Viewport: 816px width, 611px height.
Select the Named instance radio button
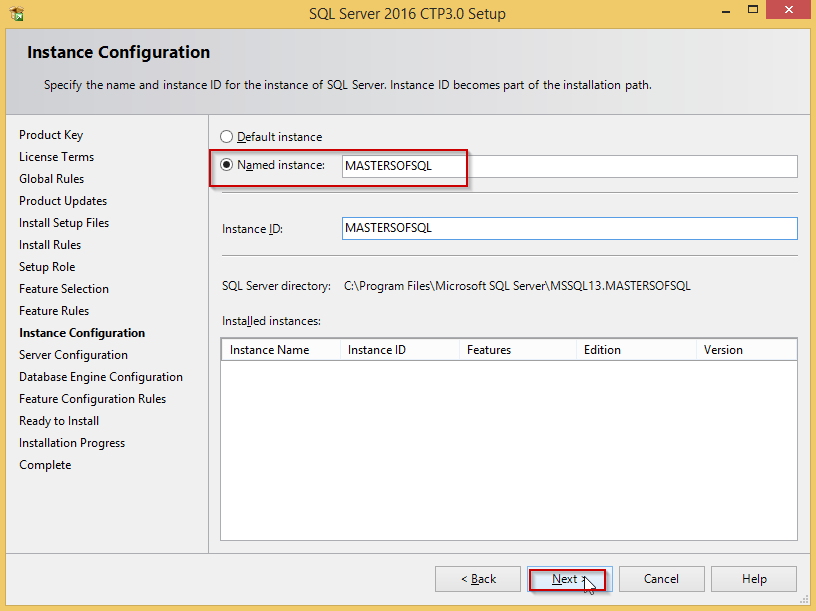[x=226, y=165]
